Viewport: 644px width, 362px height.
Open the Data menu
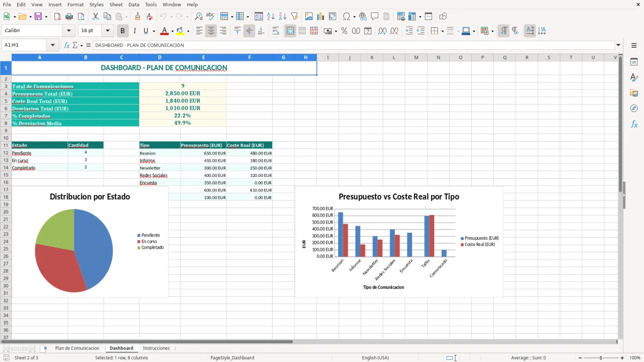134,4
